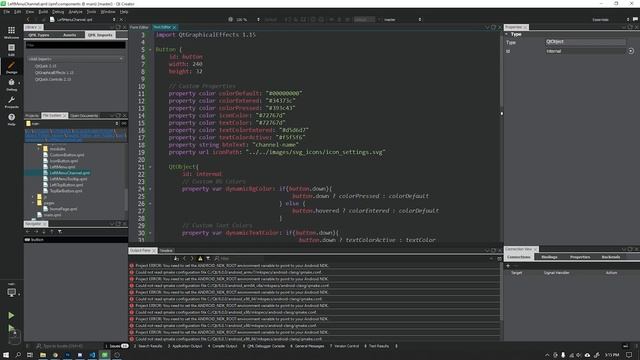This screenshot has height=360, width=640.
Task: Open Test Results pane
Action: 376,346
